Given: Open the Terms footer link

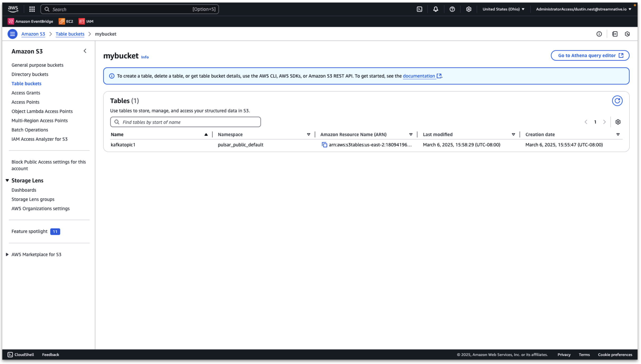Looking at the screenshot, I should [x=584, y=355].
